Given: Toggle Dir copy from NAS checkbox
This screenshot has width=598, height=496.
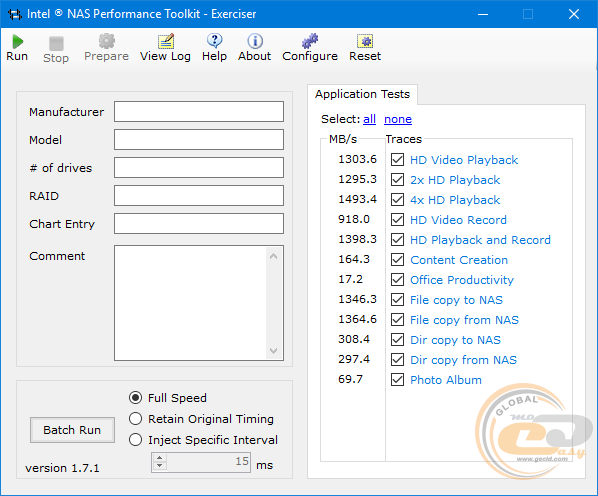Looking at the screenshot, I should pyautogui.click(x=397, y=360).
